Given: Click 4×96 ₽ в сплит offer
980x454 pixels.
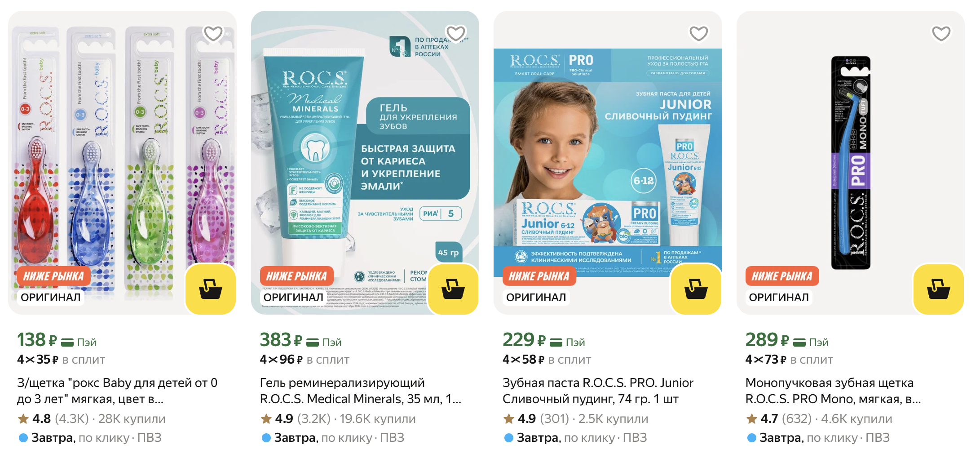Looking at the screenshot, I should [305, 360].
